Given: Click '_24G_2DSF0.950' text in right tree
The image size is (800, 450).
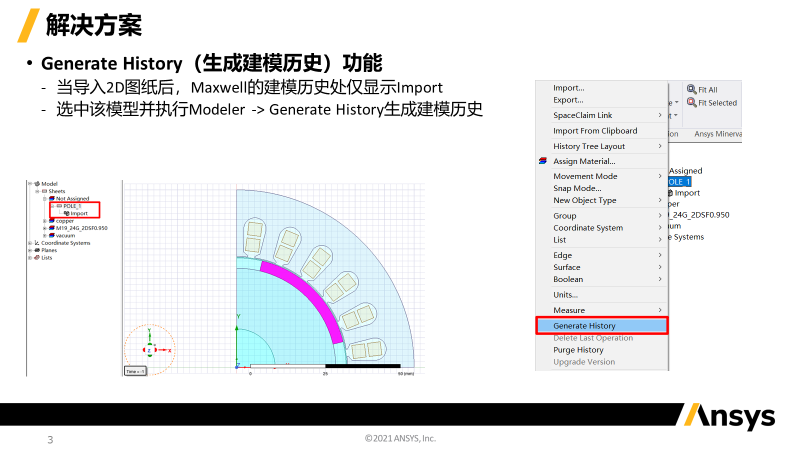Looking at the screenshot, I should coord(700,215).
